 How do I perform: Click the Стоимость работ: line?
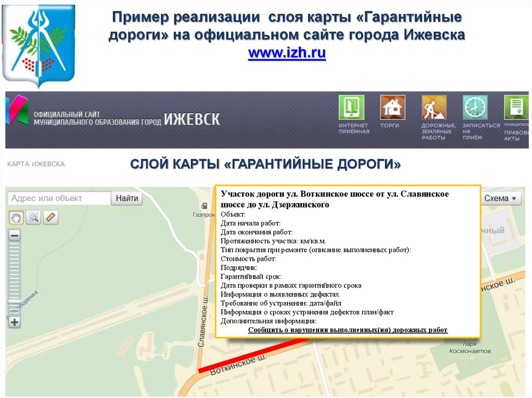[248, 259]
